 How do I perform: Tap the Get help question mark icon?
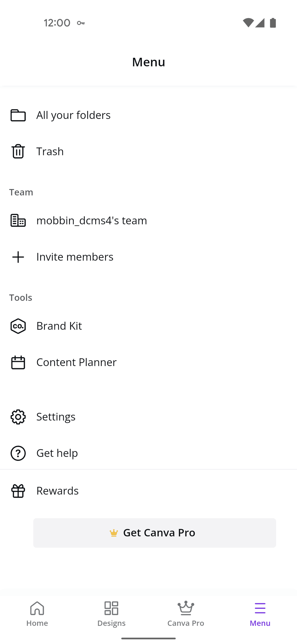pyautogui.click(x=18, y=453)
